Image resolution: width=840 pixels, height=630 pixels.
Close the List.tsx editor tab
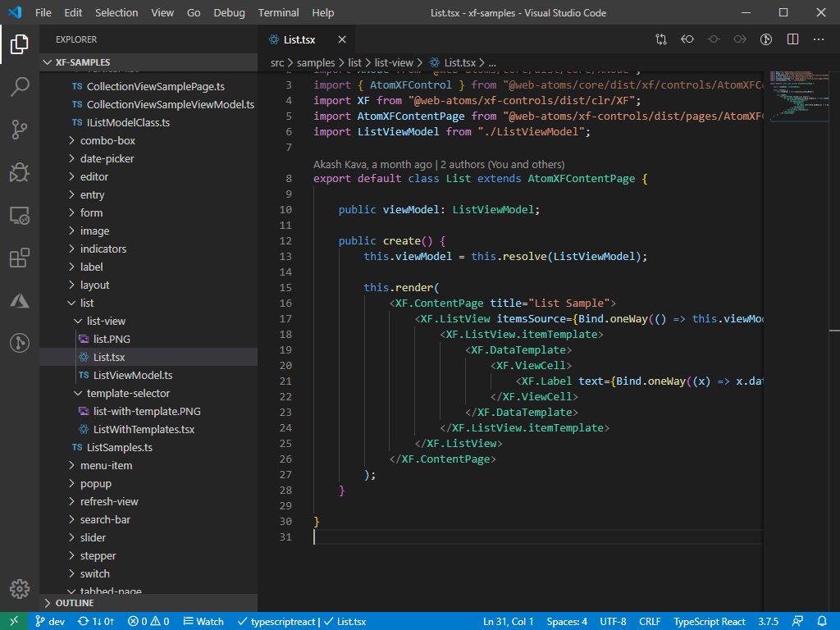tap(341, 39)
